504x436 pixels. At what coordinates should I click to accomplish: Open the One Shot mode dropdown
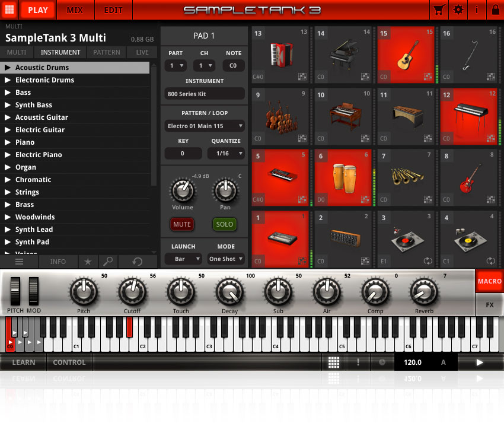[225, 259]
